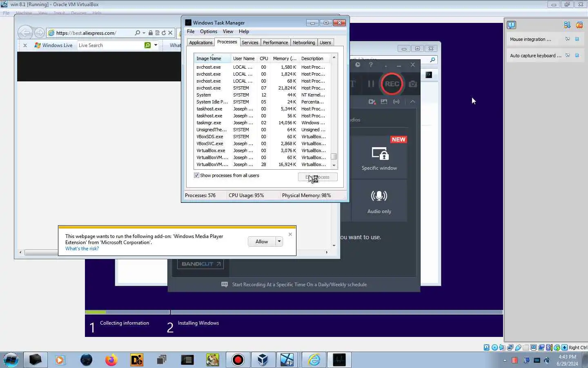Select the System Idle Process row

click(262, 102)
